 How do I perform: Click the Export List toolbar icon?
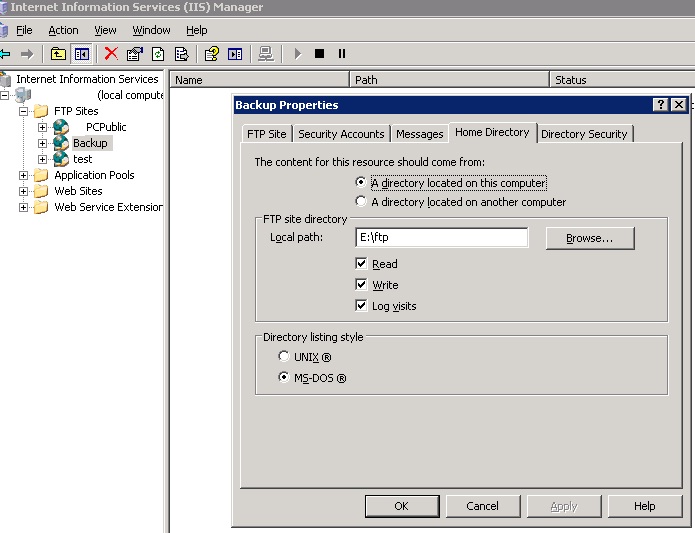(x=182, y=54)
